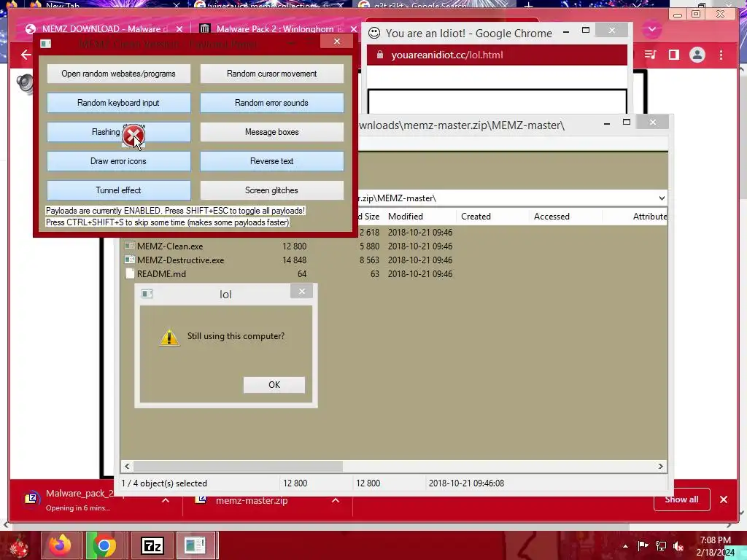Click MEMZ-Destructive.exe file icon
The image size is (747, 560).
coord(129,260)
